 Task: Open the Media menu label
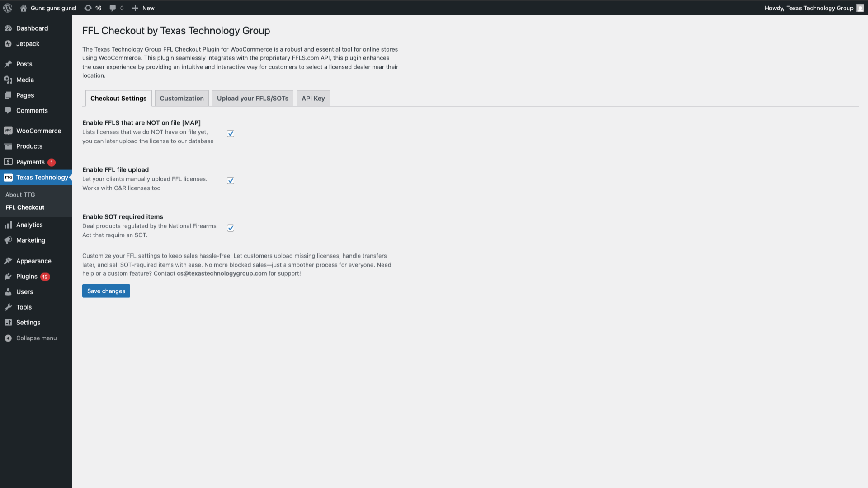coord(25,80)
